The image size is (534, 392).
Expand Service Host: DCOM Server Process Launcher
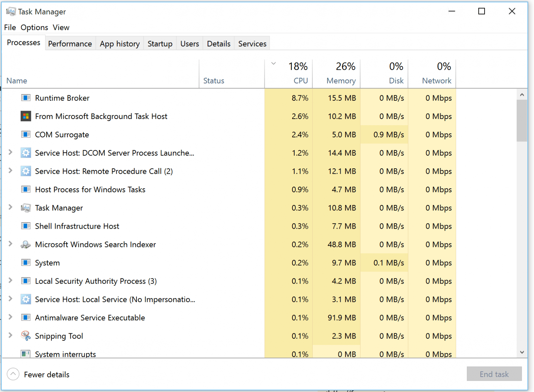(10, 152)
